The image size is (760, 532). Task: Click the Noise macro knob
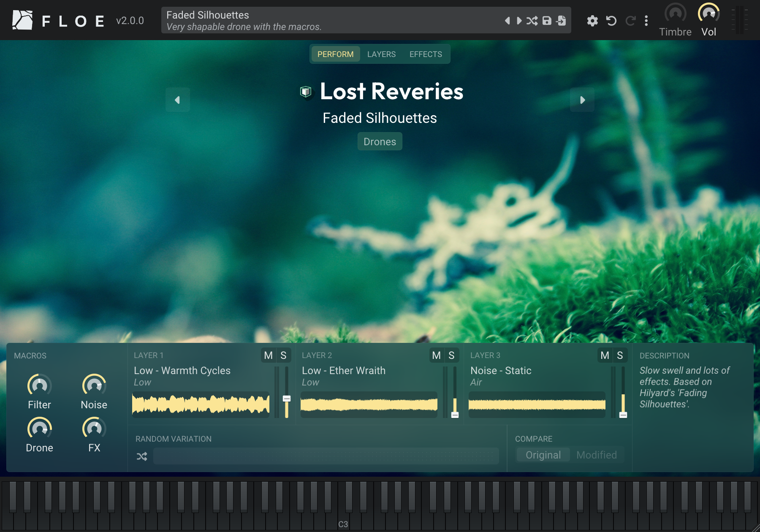tap(94, 385)
